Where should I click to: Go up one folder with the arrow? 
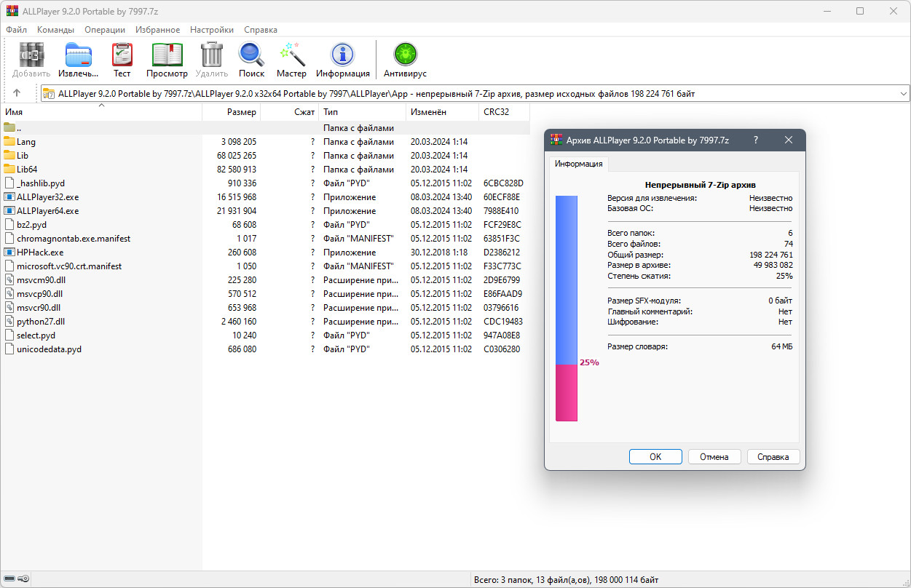point(17,93)
